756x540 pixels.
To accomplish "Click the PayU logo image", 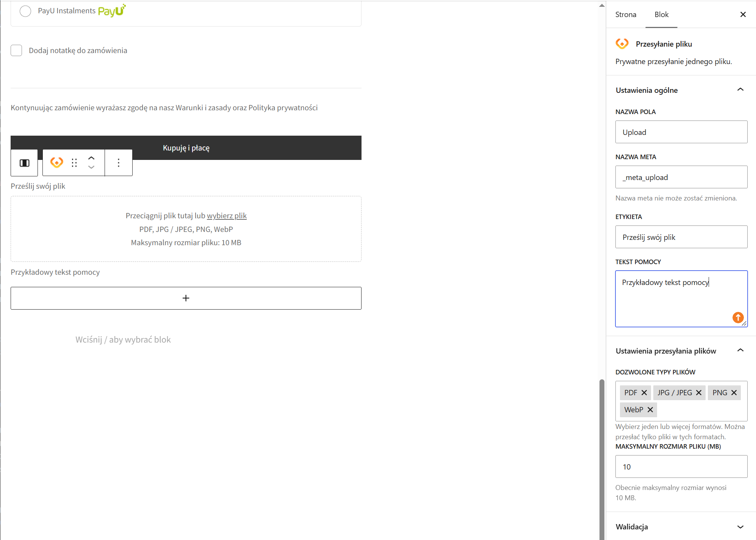I will click(112, 11).
